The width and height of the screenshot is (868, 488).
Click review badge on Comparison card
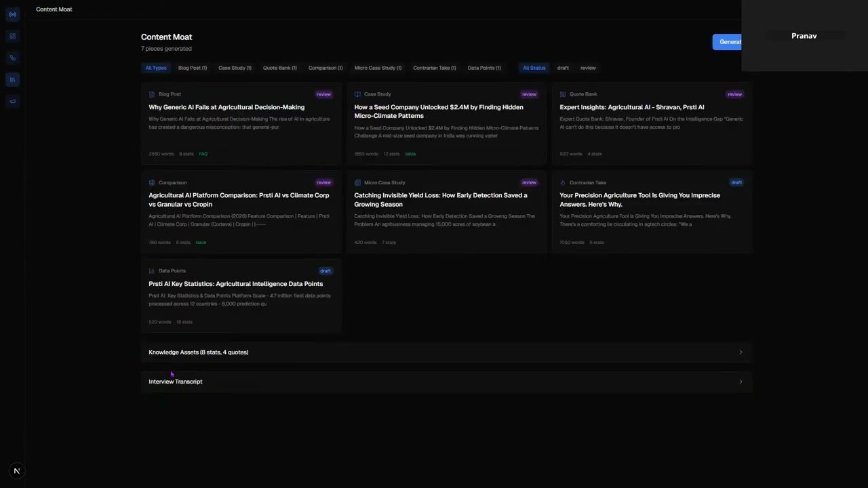[324, 182]
